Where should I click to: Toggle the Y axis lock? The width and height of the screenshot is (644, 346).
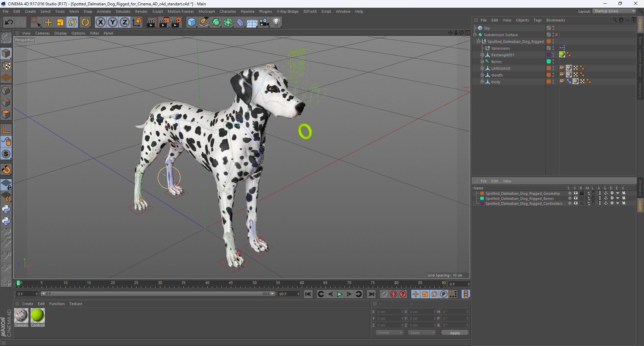pos(113,22)
